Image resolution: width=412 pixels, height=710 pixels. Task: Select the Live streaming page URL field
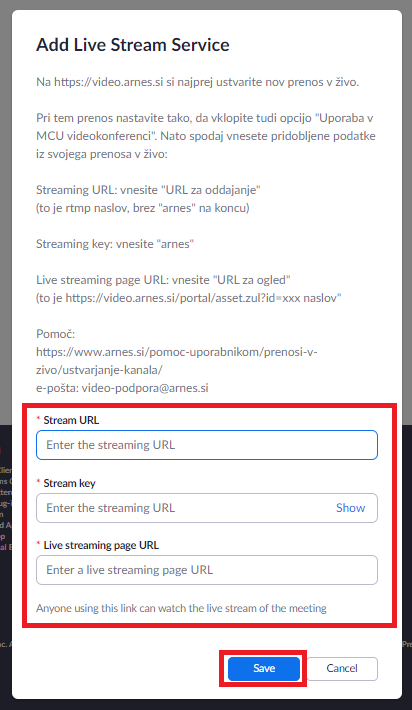coord(206,570)
